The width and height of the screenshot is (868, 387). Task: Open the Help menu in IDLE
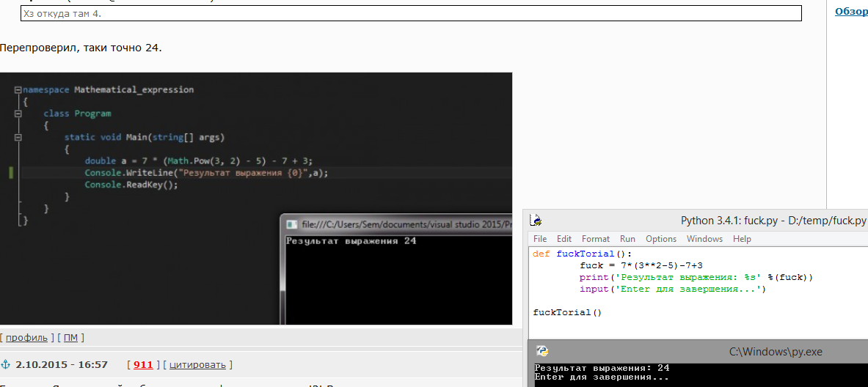[x=742, y=239]
